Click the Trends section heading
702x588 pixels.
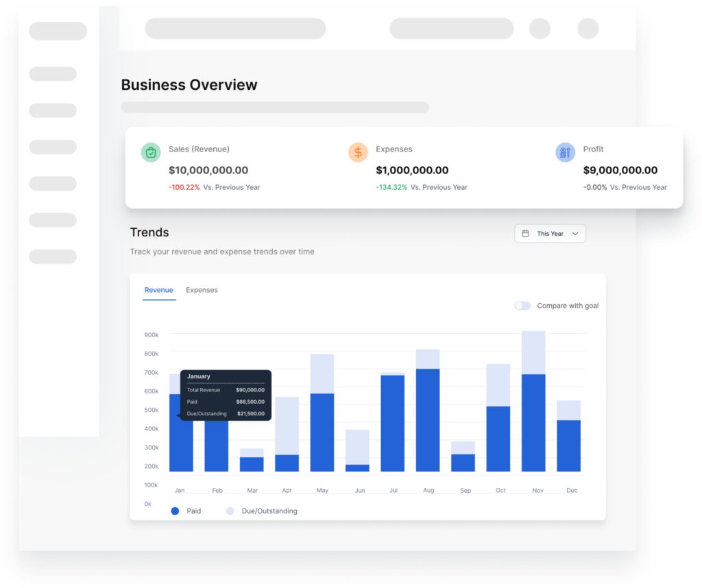pyautogui.click(x=149, y=232)
